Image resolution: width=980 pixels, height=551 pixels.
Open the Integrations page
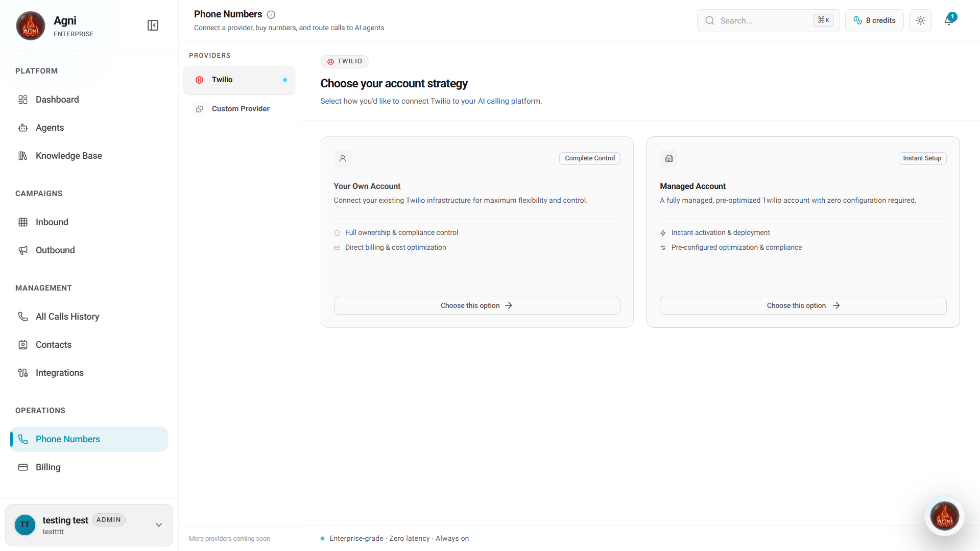(x=89, y=373)
